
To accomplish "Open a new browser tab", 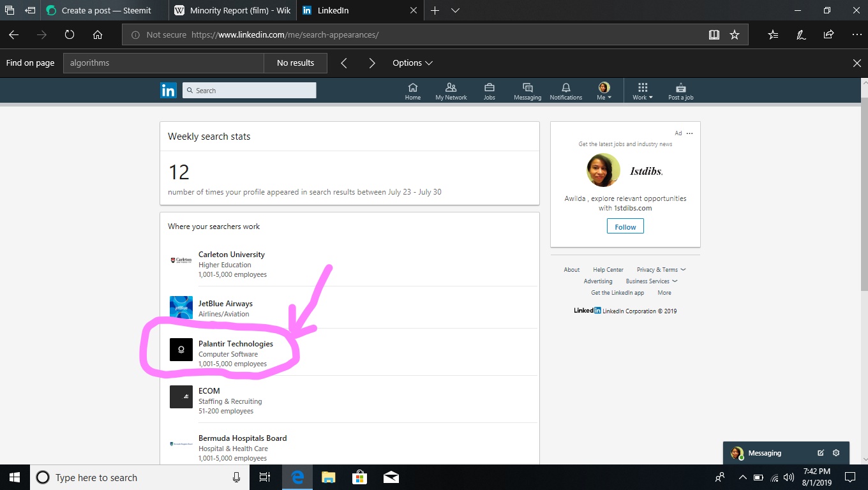I will click(435, 11).
